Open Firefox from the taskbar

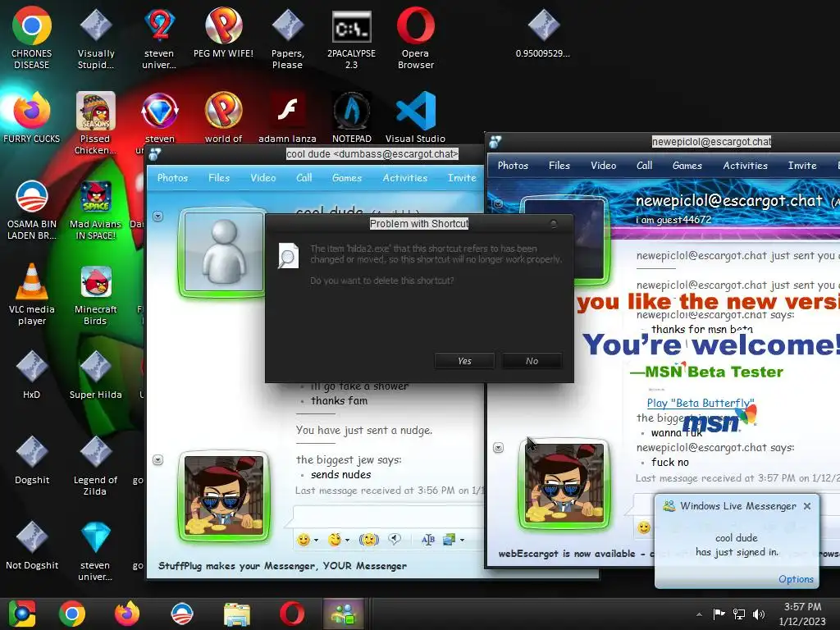point(127,614)
